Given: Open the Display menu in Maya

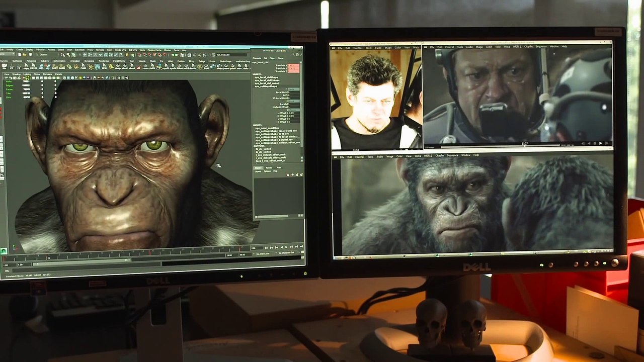Looking at the screenshot, I should pos(30,50).
